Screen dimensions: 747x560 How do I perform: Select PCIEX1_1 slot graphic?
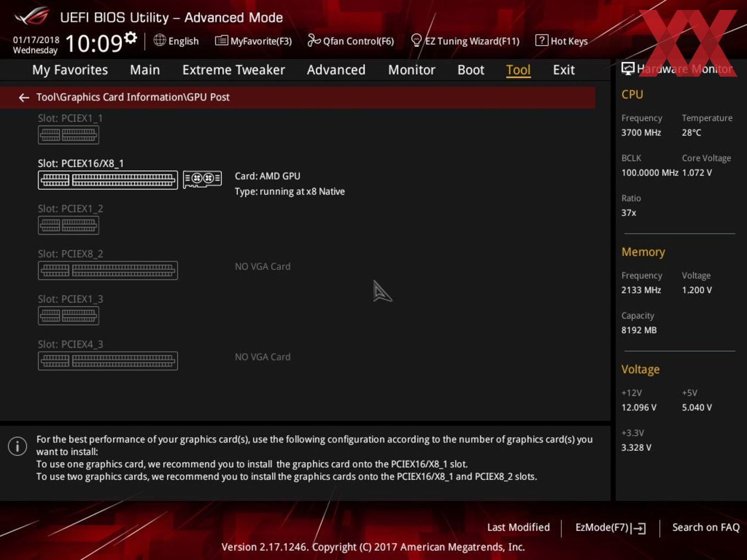68,135
